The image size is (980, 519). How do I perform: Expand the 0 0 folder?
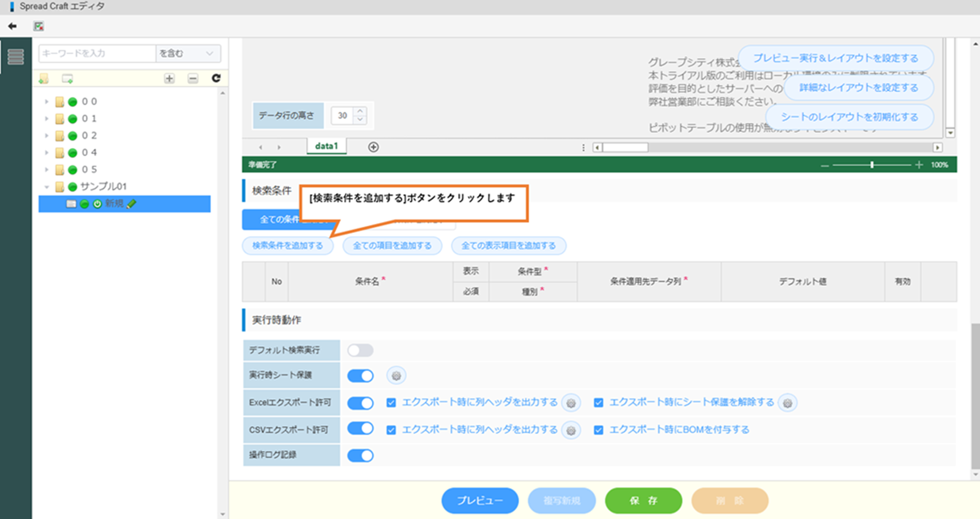(x=47, y=102)
